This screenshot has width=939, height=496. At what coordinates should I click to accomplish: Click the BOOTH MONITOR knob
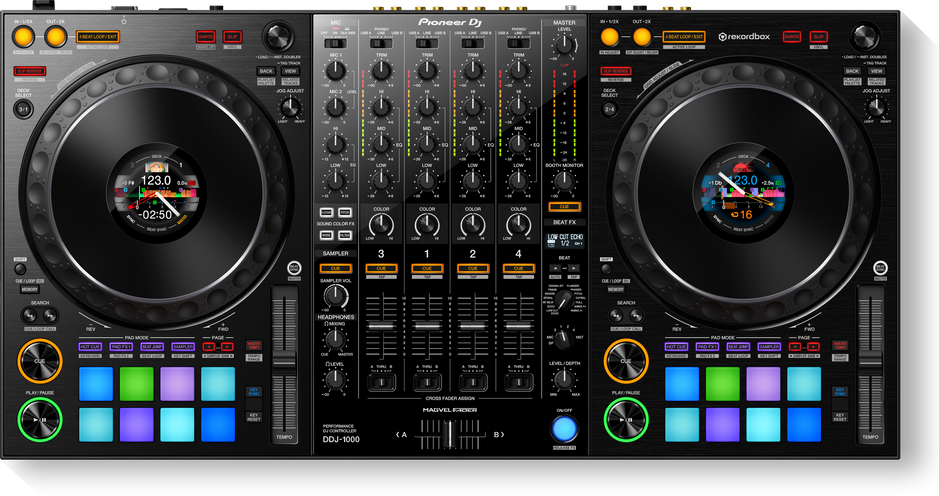pos(564,181)
